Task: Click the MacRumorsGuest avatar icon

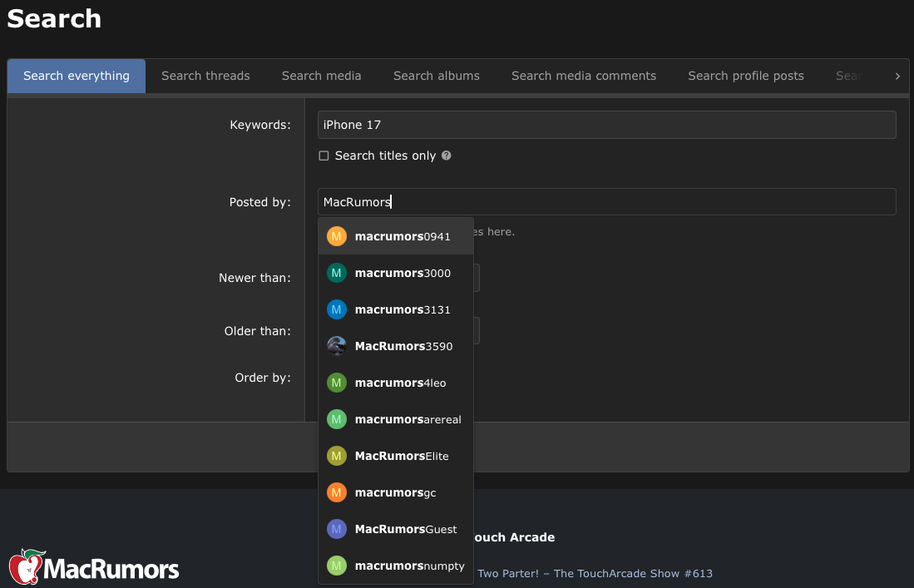Action: (336, 529)
